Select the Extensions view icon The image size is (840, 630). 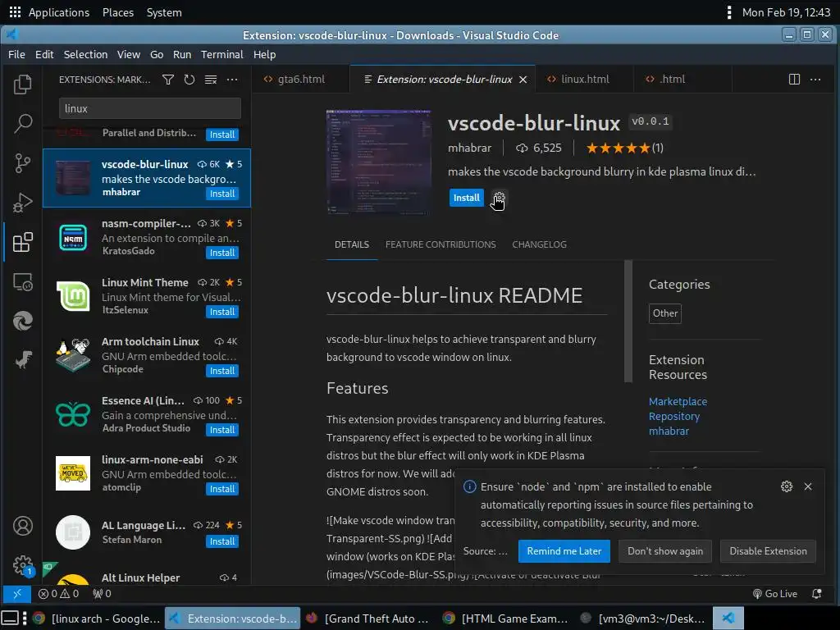pyautogui.click(x=22, y=242)
